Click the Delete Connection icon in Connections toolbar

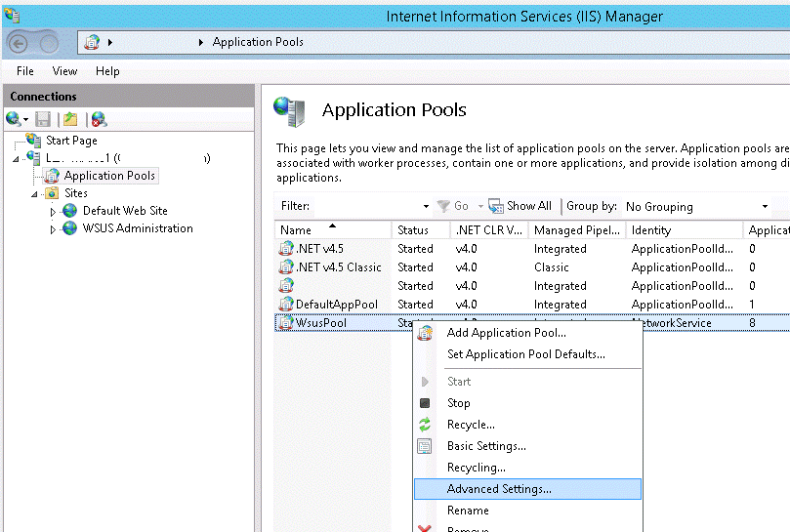click(99, 119)
